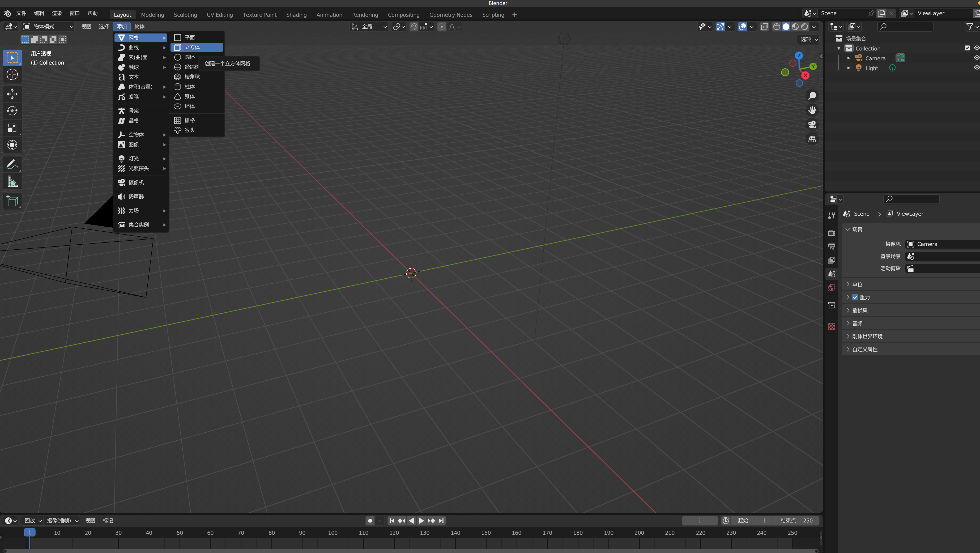Hide Light with eye icon
This screenshot has width=980, height=553.
coord(976,68)
